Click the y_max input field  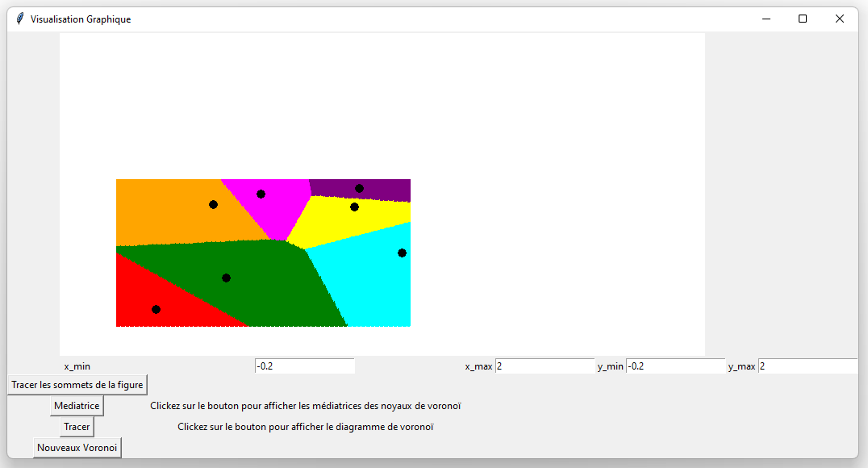click(x=807, y=366)
